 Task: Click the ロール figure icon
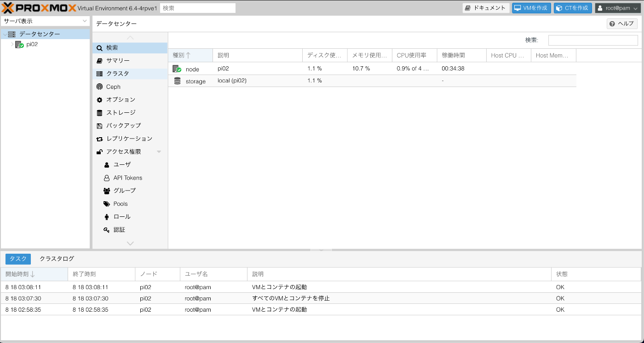tap(107, 217)
